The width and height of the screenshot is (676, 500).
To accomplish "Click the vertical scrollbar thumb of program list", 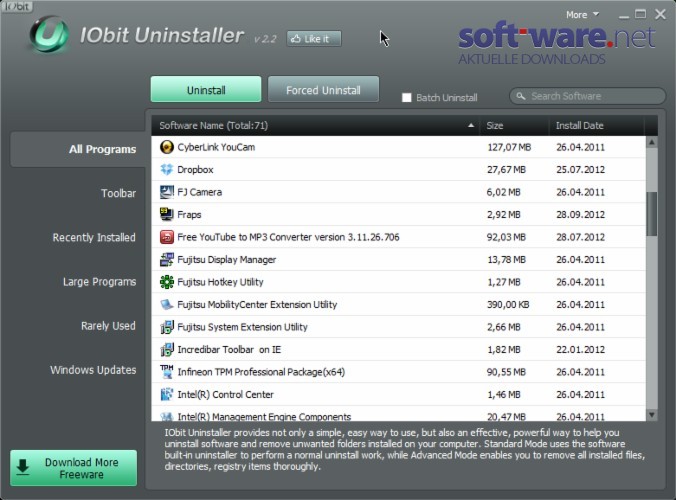I will [x=652, y=214].
